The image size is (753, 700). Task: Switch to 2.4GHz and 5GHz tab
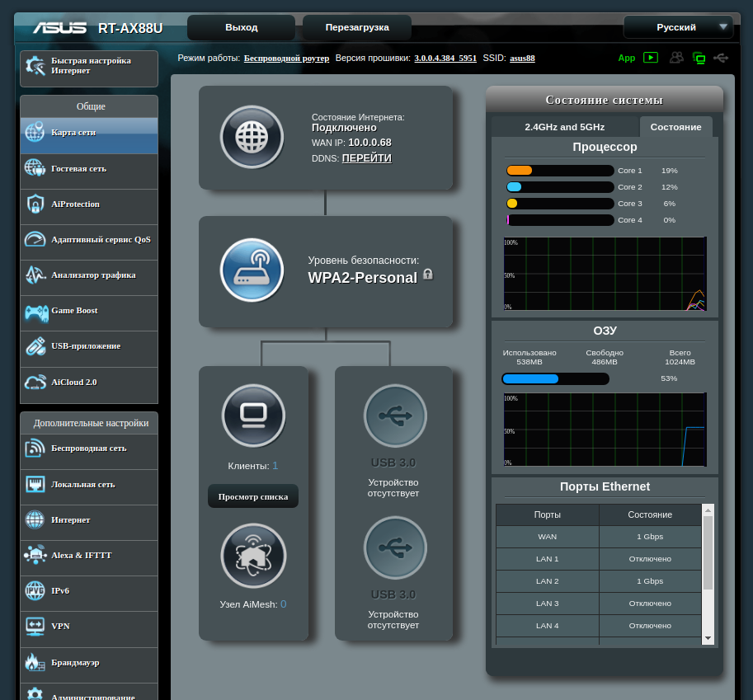(565, 127)
